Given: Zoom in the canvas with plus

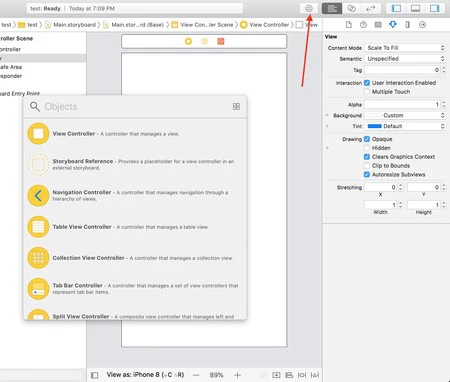Looking at the screenshot, I should pyautogui.click(x=237, y=375).
